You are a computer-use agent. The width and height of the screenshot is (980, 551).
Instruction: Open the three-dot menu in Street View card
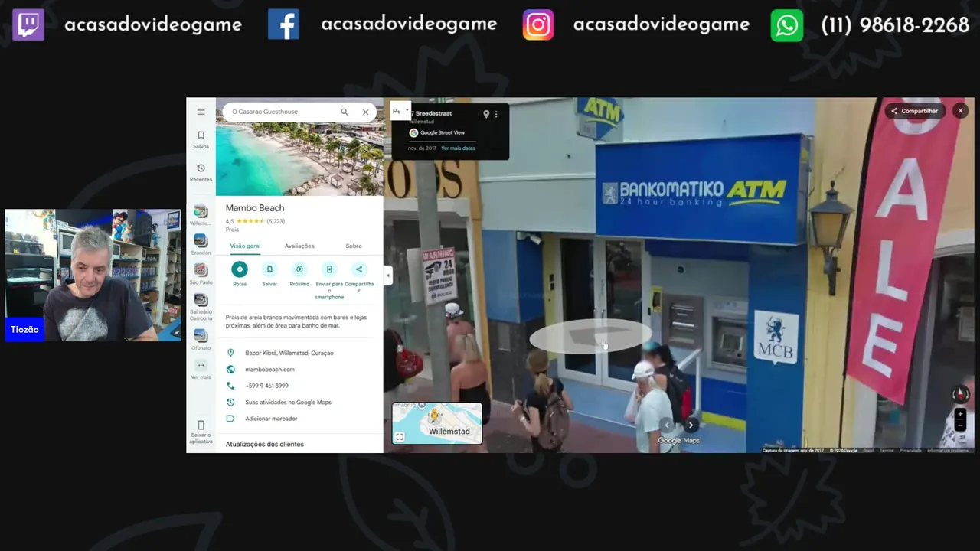(x=496, y=114)
